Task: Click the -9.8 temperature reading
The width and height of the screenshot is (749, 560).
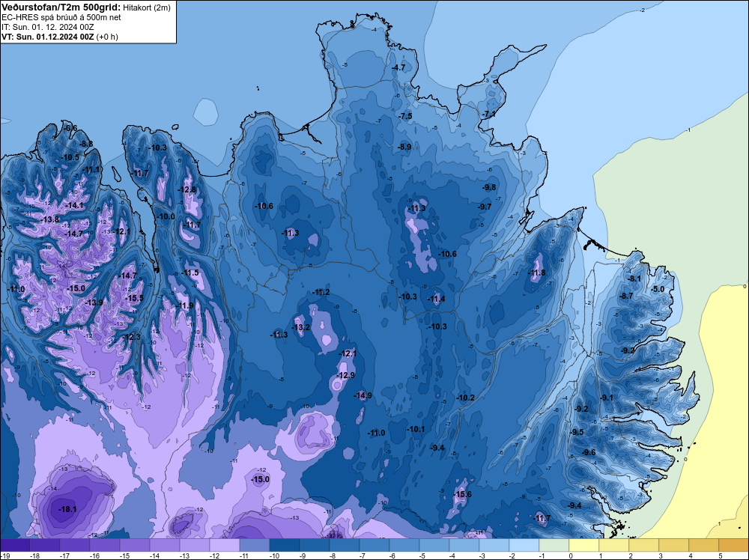Action: coord(489,187)
